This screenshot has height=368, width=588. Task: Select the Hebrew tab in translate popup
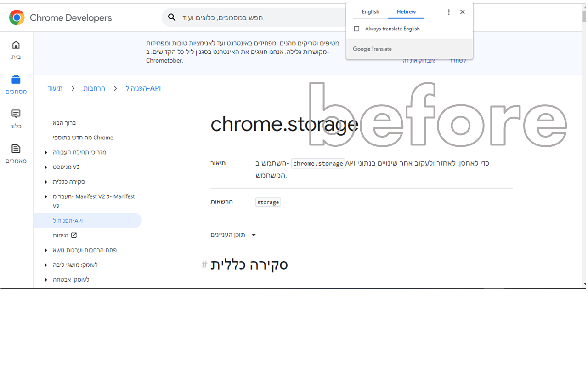(x=406, y=12)
